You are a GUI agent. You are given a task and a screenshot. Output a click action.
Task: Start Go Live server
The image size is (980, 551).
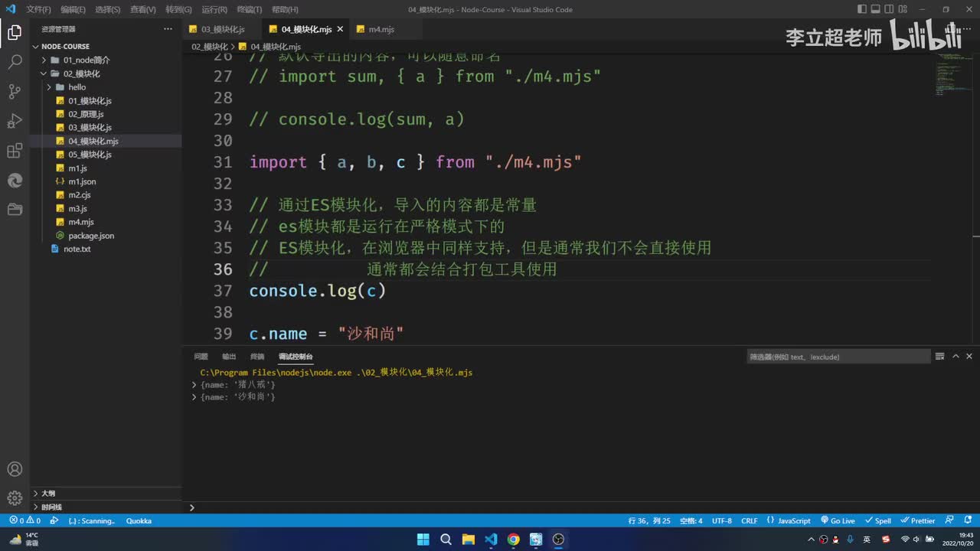coord(838,520)
